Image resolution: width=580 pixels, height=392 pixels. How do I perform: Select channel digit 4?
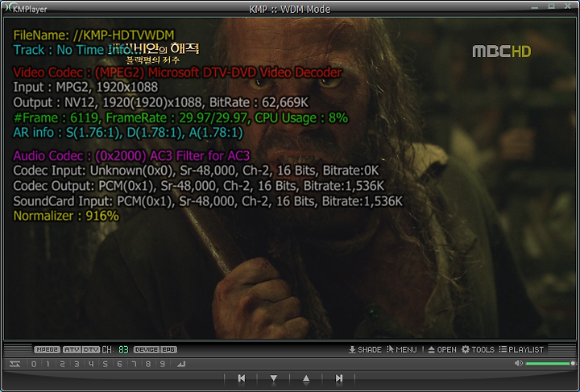click(91, 364)
